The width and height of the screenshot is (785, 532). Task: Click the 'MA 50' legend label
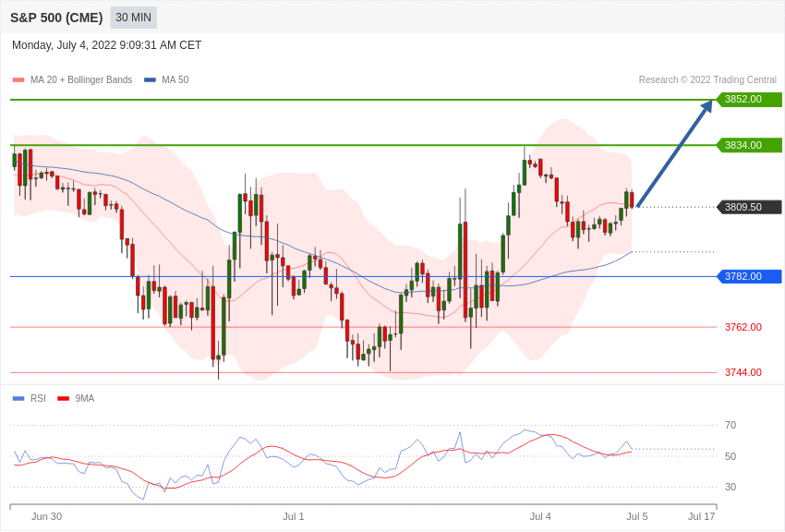(175, 79)
